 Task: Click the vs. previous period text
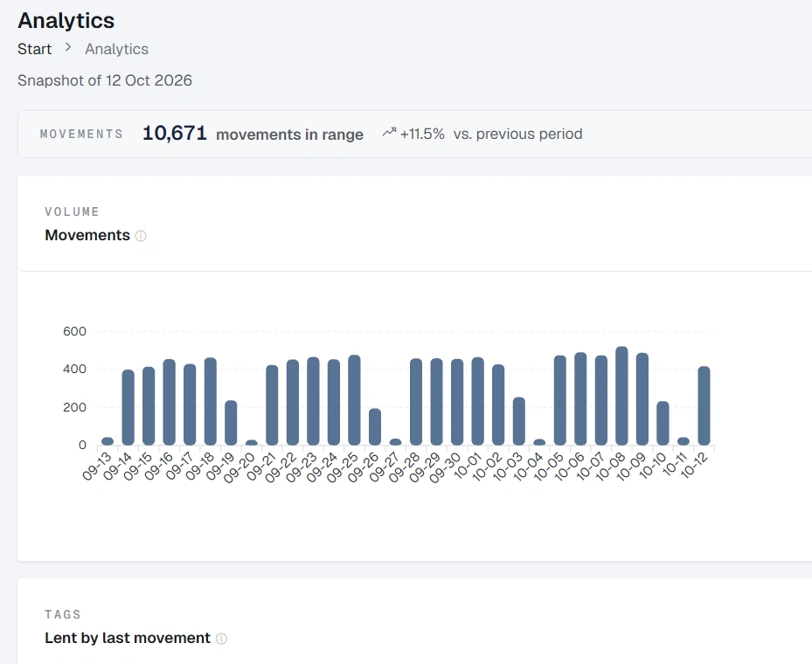pyautogui.click(x=517, y=134)
